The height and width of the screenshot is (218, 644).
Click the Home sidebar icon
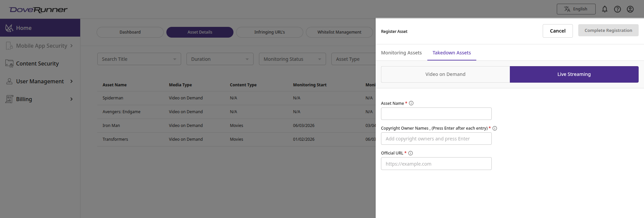pos(9,28)
